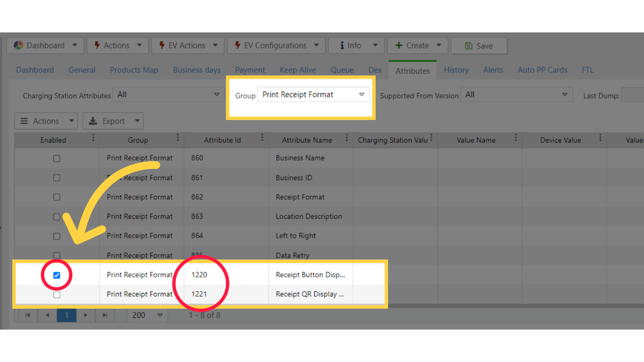
Task: Click the EV Configurations lightning icon
Action: tap(237, 45)
